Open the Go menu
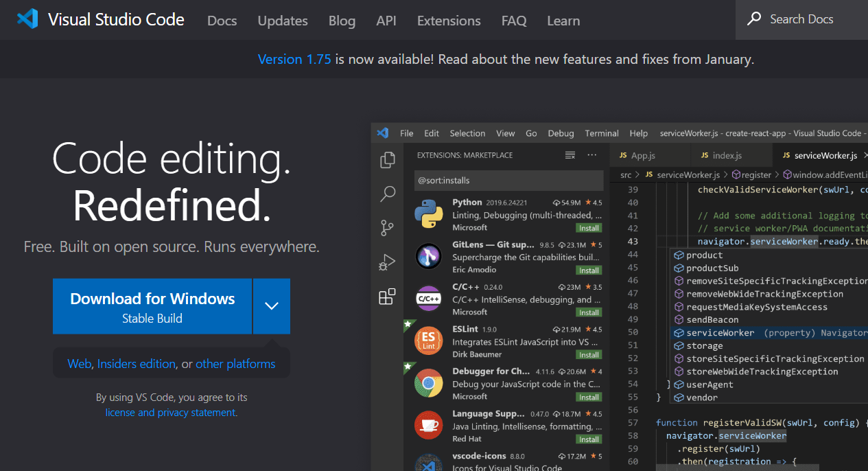Screen dimensions: 868x471 [531, 133]
